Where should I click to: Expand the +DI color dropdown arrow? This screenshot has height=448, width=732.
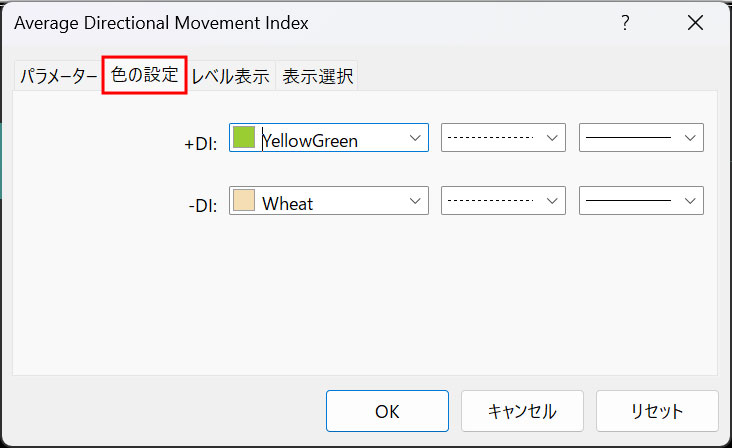click(415, 138)
